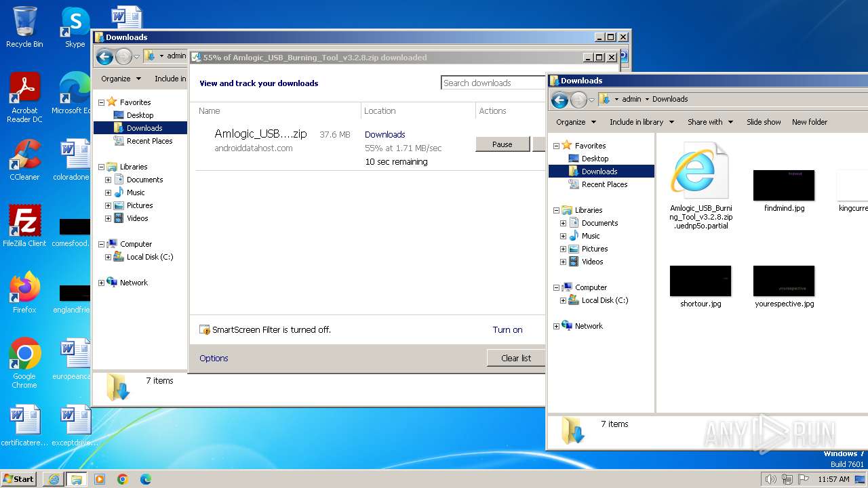This screenshot has width=868, height=488.
Task: Open download manager Options link
Action: click(214, 358)
